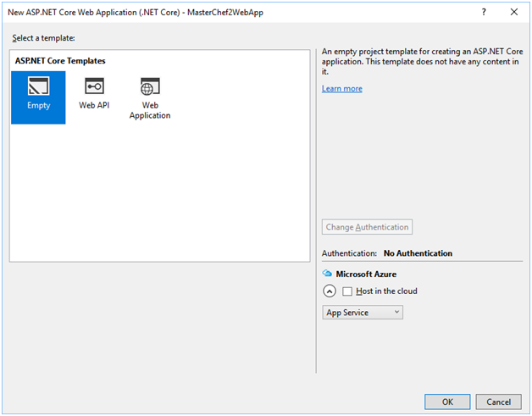Click the help question mark button
Screen dimensions: 532x416
(x=484, y=12)
